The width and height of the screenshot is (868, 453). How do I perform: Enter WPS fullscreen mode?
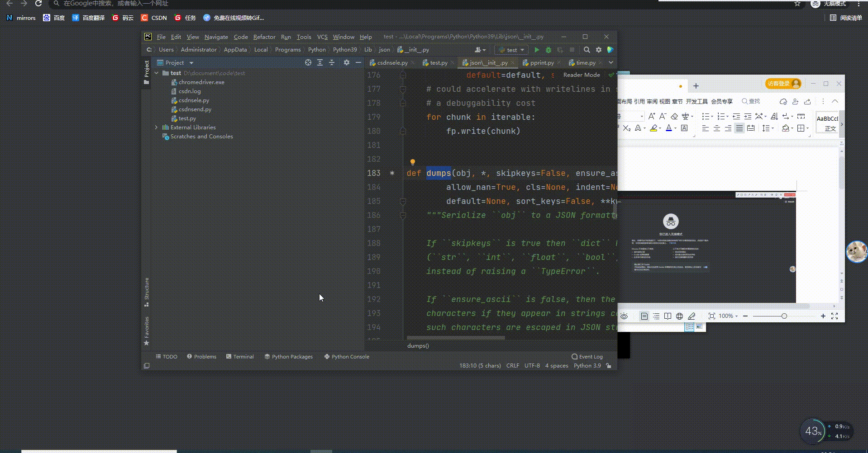[x=835, y=316]
